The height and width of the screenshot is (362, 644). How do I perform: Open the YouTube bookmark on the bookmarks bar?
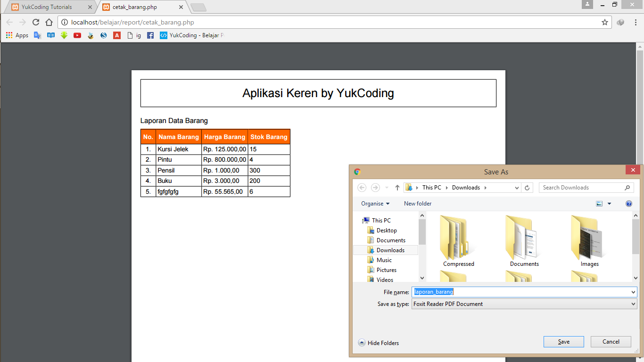[77, 35]
